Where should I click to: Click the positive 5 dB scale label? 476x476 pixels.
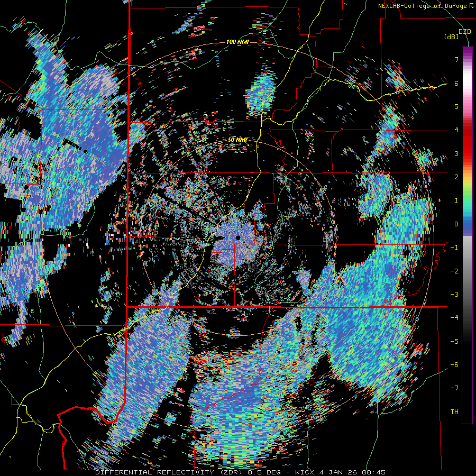pos(456,106)
